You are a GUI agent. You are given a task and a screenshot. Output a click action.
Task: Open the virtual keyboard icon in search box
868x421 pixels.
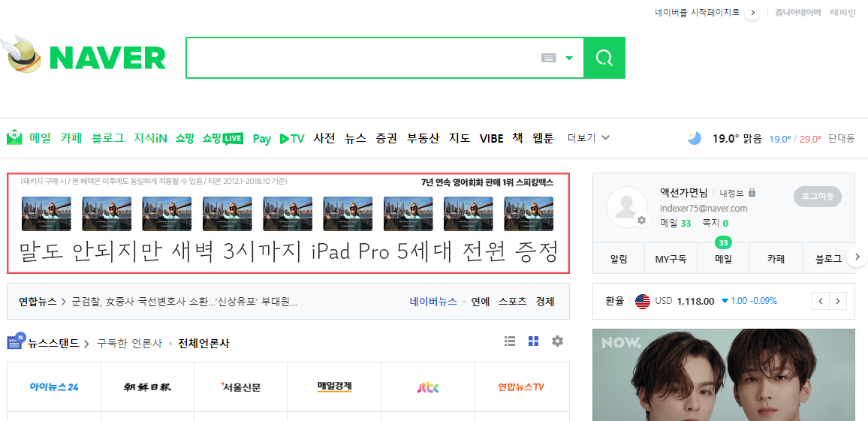coord(548,58)
